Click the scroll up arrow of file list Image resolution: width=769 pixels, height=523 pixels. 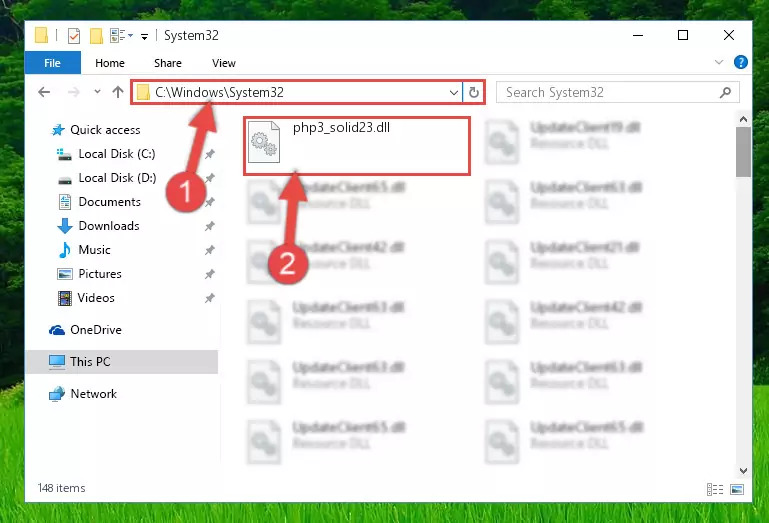743,119
